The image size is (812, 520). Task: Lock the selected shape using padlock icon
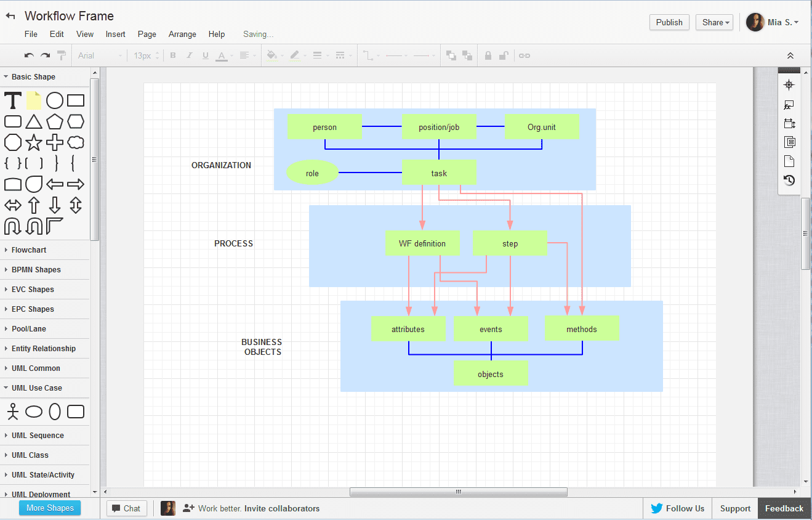pos(488,55)
